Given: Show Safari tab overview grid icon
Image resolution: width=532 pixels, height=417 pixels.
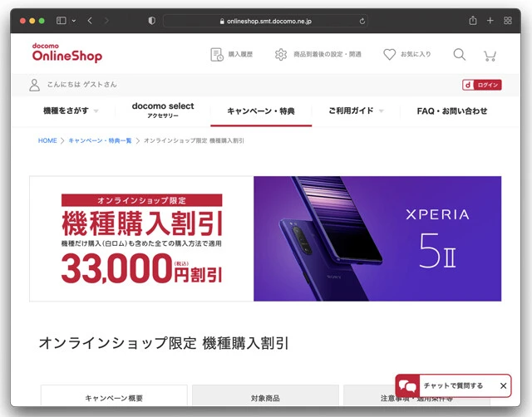Looking at the screenshot, I should coord(508,21).
